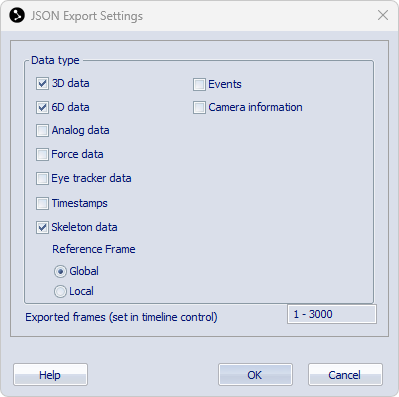The height and width of the screenshot is (397, 399).
Task: Tick the Camera information checkbox
Action: coord(199,107)
